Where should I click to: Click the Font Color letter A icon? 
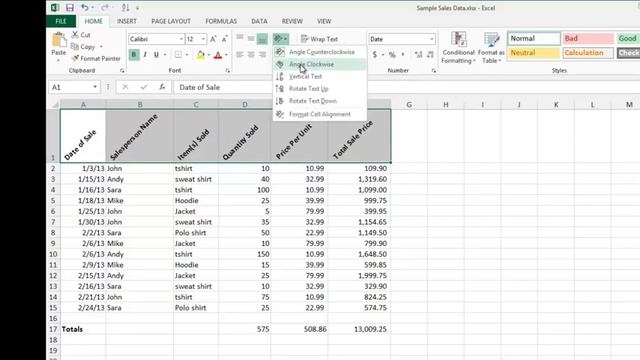[218, 55]
